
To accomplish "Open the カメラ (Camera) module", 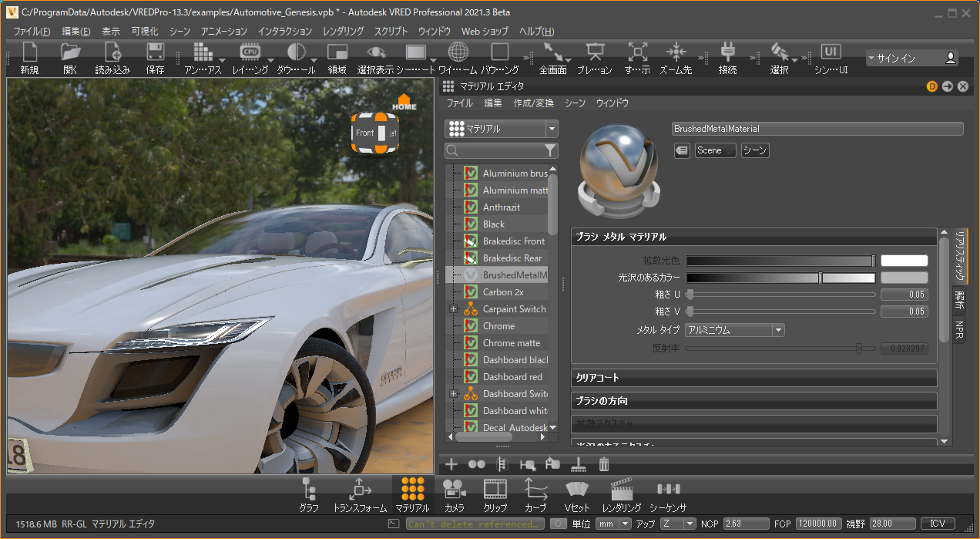I will tap(454, 495).
